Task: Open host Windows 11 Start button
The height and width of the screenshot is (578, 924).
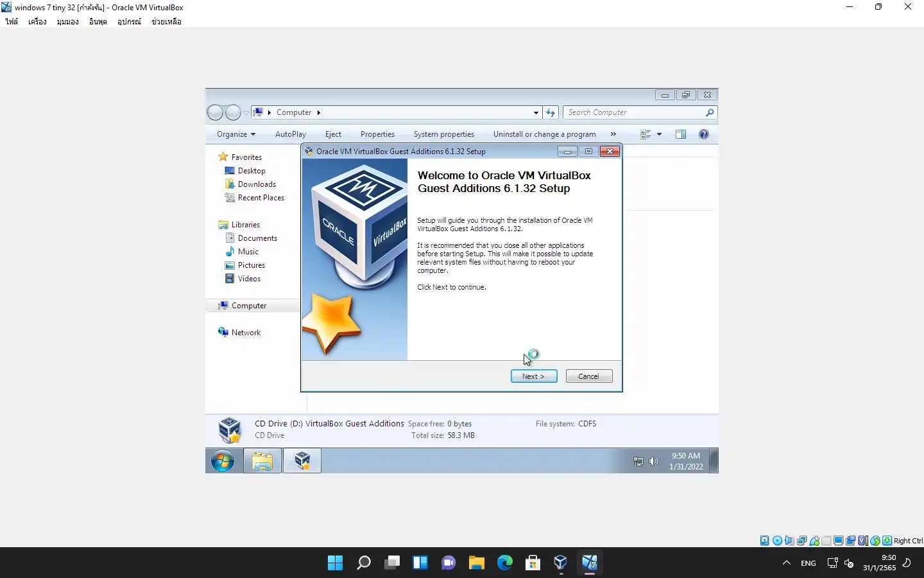Action: coord(335,563)
